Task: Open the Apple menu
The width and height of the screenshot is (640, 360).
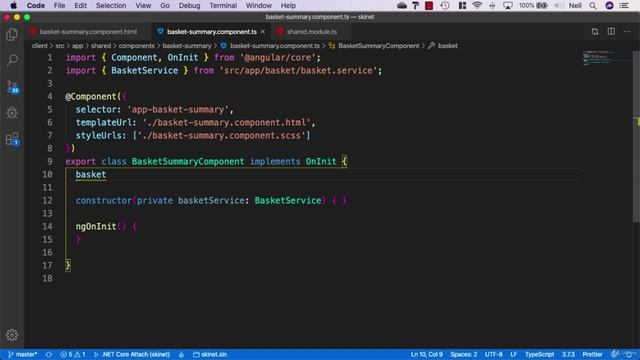Action: point(13,5)
